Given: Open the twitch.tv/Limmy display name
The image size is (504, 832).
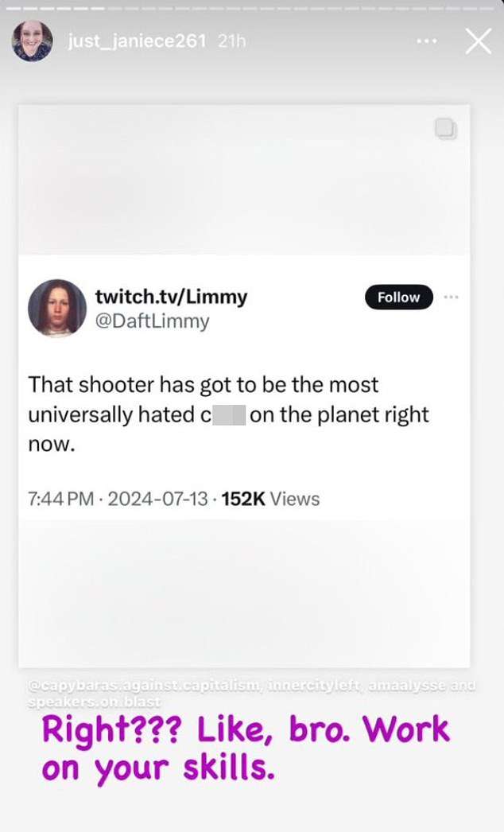Looking at the screenshot, I should (x=171, y=297).
